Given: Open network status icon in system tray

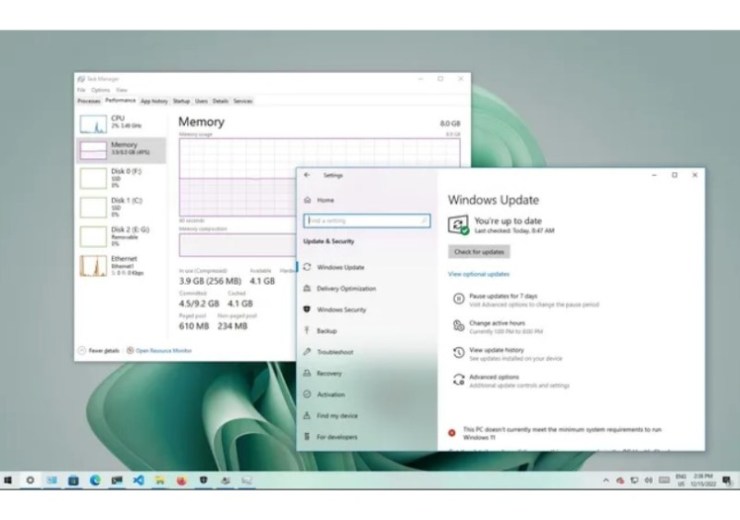Looking at the screenshot, I should (635, 480).
